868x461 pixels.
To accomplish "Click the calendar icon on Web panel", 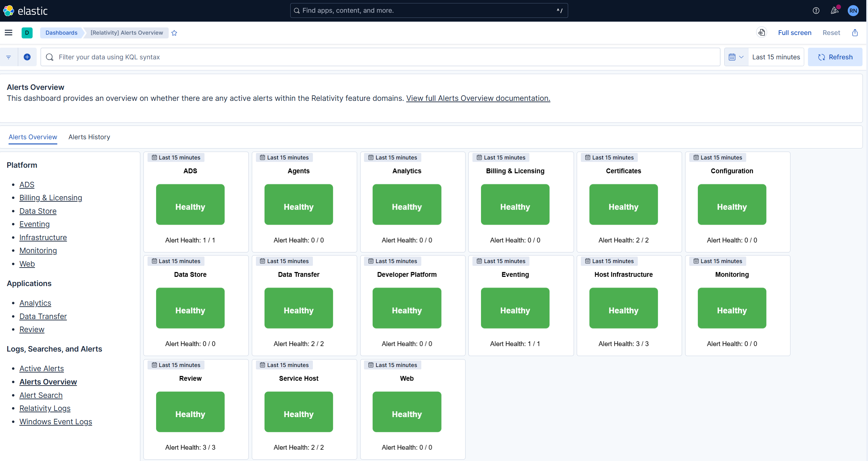I will (371, 365).
